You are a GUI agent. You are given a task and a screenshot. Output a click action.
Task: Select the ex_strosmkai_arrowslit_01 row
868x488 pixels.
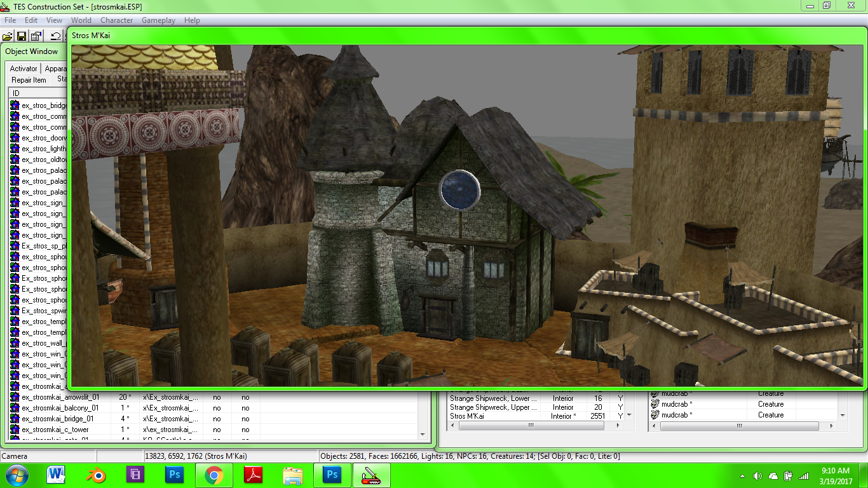[x=214, y=397]
